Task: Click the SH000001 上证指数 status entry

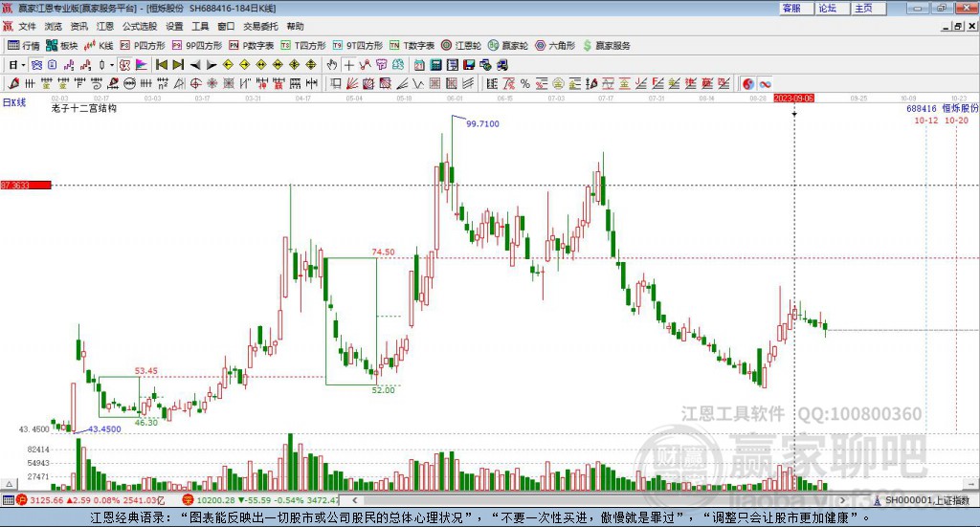Action: coord(924,500)
